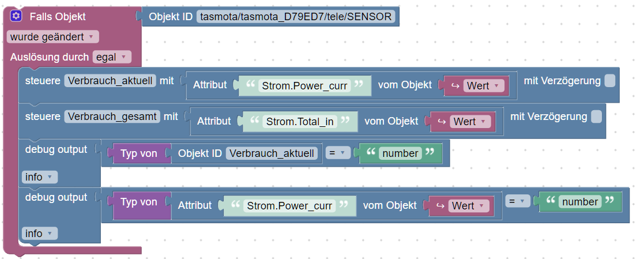
Task: Click the Objekt ID tasmota SENSOR field
Action: click(296, 17)
